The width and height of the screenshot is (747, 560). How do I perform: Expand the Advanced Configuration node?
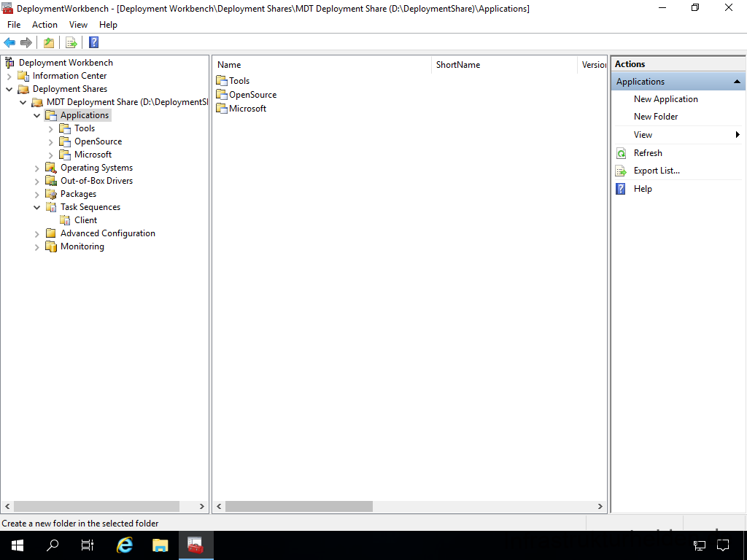tap(36, 233)
